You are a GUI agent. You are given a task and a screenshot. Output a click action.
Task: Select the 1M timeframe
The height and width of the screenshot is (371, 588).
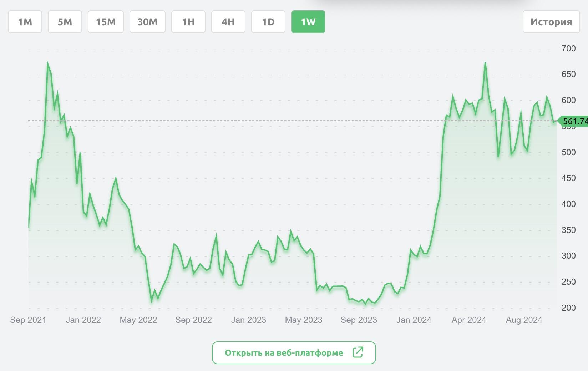25,22
